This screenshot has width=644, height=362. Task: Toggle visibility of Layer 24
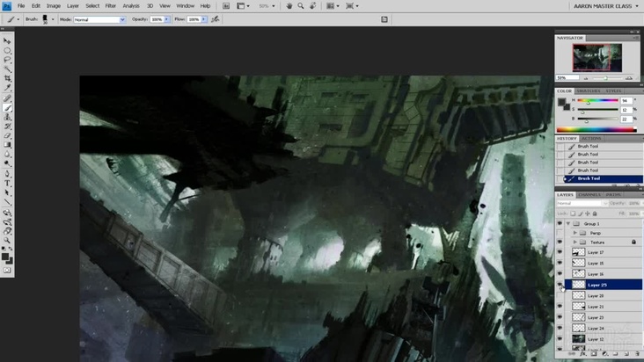click(560, 328)
